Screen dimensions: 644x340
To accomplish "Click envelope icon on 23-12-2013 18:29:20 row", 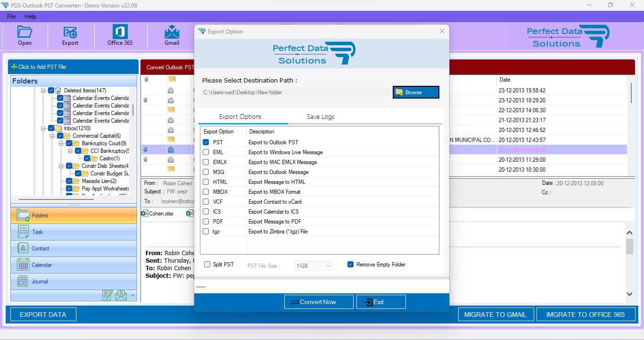I will point(171,100).
